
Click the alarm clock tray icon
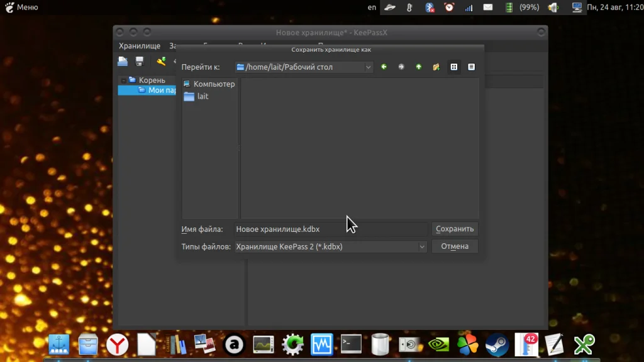[449, 7]
